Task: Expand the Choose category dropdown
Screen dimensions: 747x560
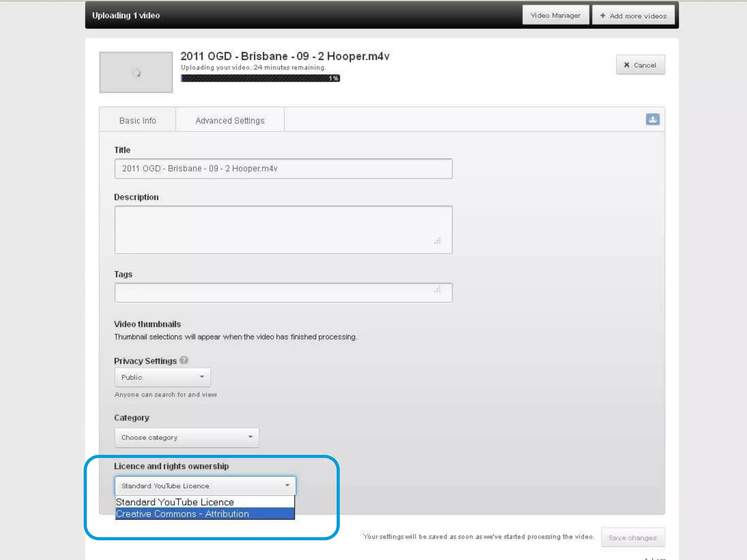Action: [187, 437]
